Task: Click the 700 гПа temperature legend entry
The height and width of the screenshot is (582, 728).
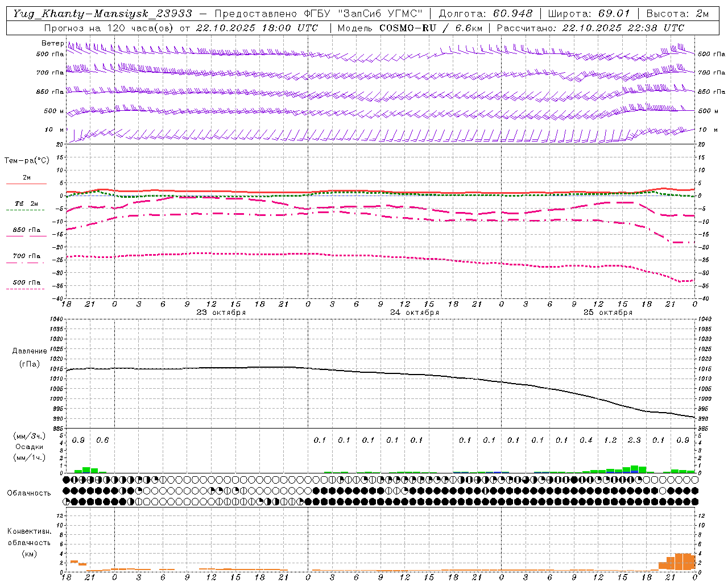Action: click(x=27, y=256)
